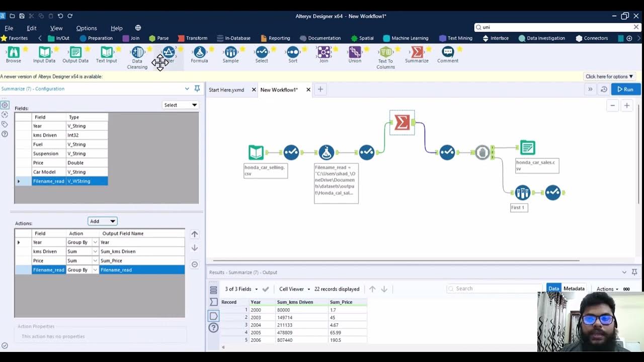Switch results to Data view
The image size is (644, 362).
[x=553, y=289]
